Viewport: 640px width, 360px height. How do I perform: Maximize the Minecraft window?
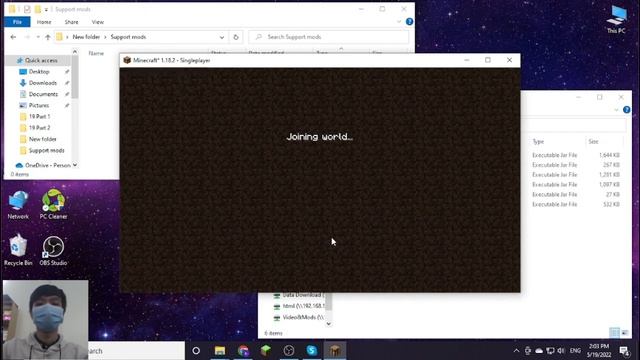(x=488, y=60)
